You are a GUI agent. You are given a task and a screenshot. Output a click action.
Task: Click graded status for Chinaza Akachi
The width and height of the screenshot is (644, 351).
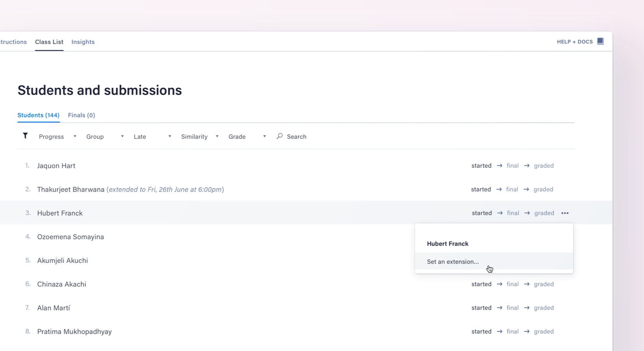pos(544,284)
